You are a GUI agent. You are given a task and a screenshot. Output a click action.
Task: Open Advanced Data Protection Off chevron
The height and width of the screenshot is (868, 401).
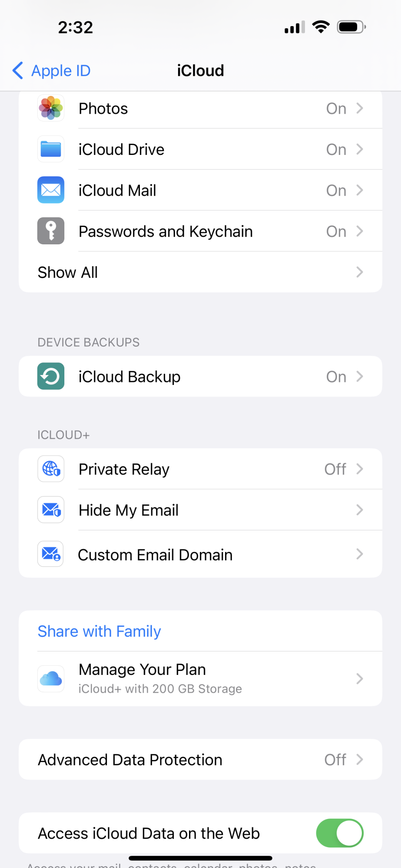(x=359, y=759)
